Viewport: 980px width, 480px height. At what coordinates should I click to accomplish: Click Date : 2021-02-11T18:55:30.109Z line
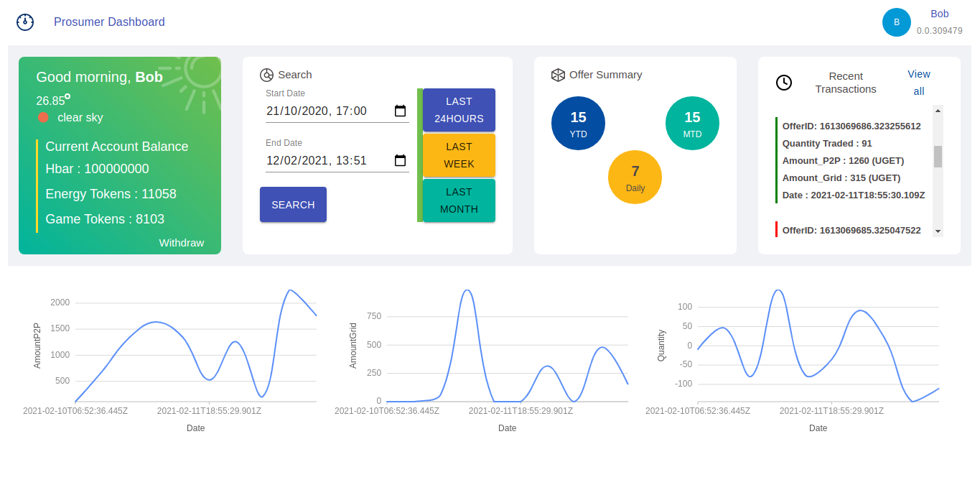click(x=854, y=195)
